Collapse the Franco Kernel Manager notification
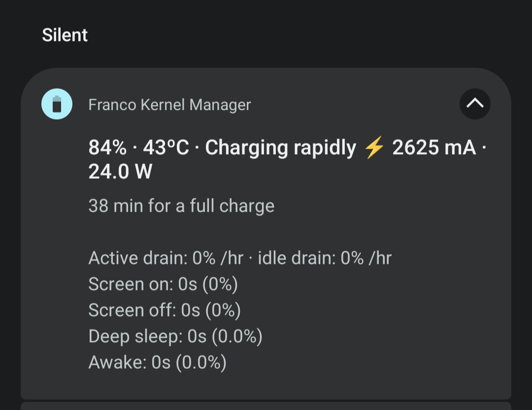The height and width of the screenshot is (410, 532). tap(475, 104)
